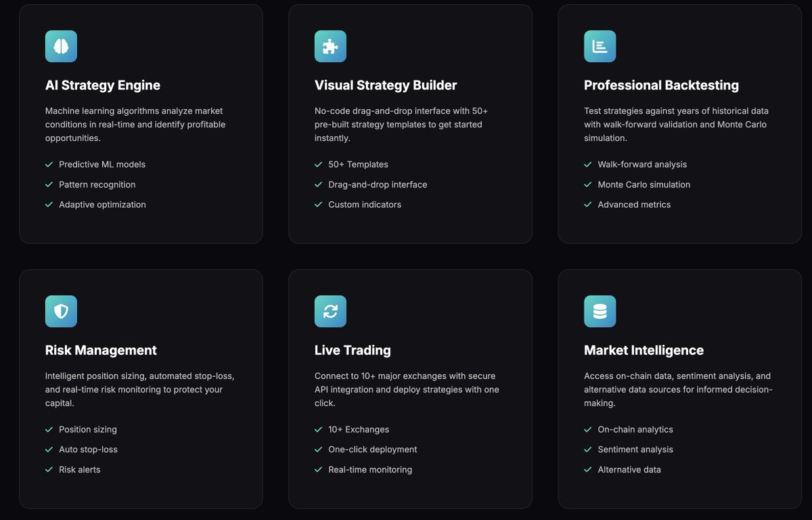The width and height of the screenshot is (812, 520).
Task: Click the No-code drag-and-drop description paragraph
Action: pyautogui.click(x=401, y=125)
